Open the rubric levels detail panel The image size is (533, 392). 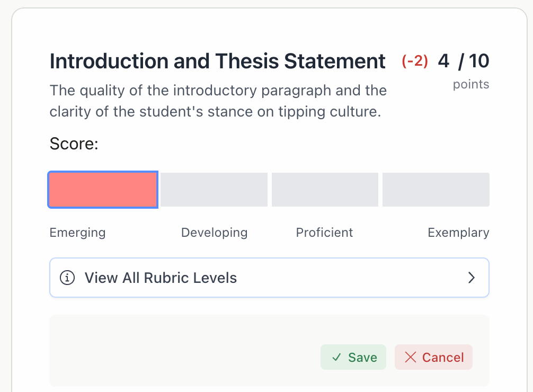269,277
